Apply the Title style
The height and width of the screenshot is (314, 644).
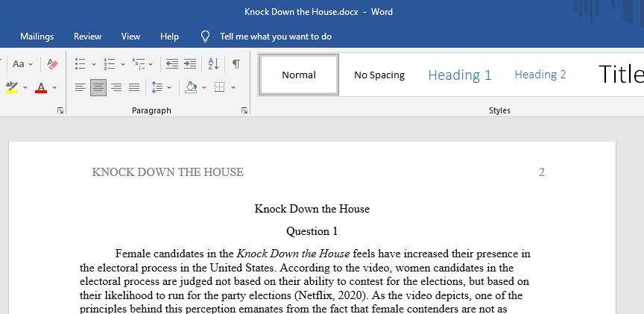[x=620, y=75]
